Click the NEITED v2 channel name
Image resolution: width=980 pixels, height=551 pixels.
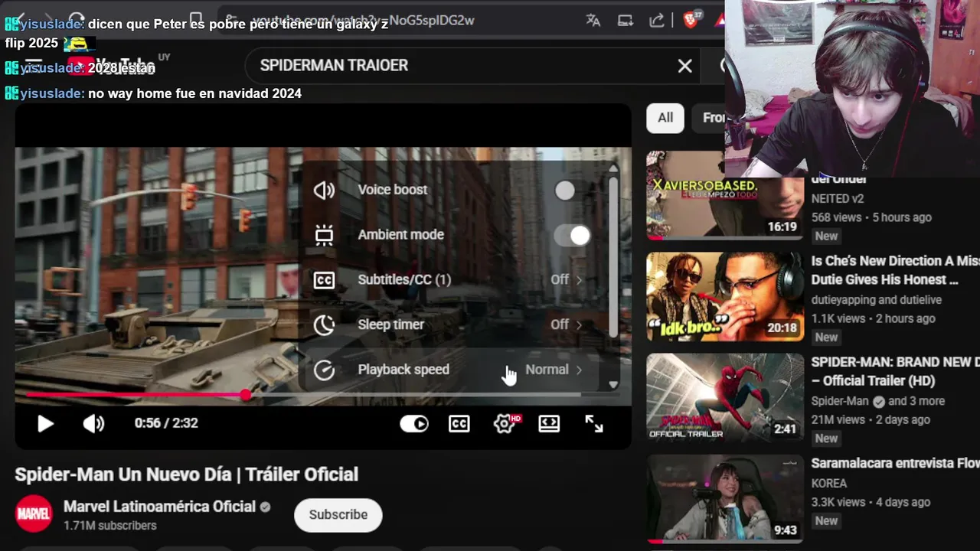[x=838, y=199]
